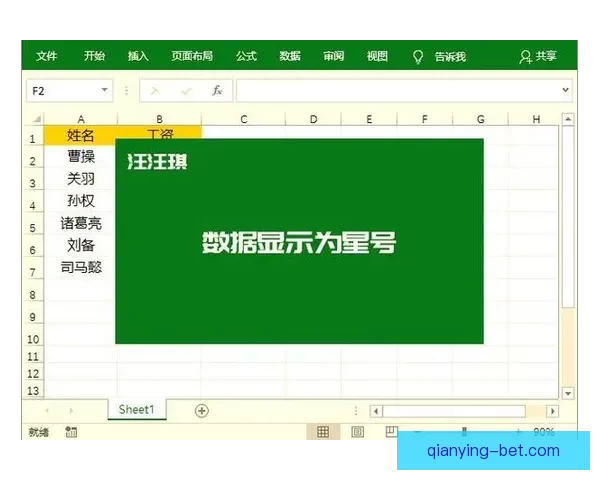This screenshot has height=480, width=600.
Task: Select the cell containing 孙权
Action: point(81,201)
